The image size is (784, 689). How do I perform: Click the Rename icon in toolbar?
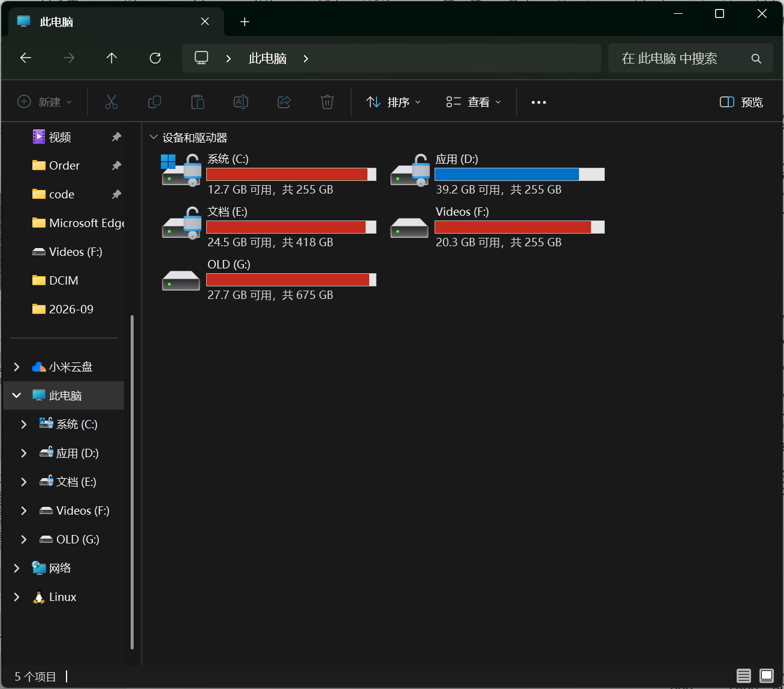pyautogui.click(x=241, y=102)
